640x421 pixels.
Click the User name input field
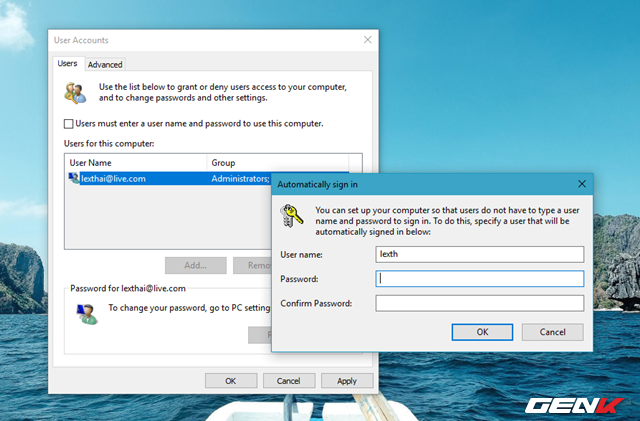[480, 254]
